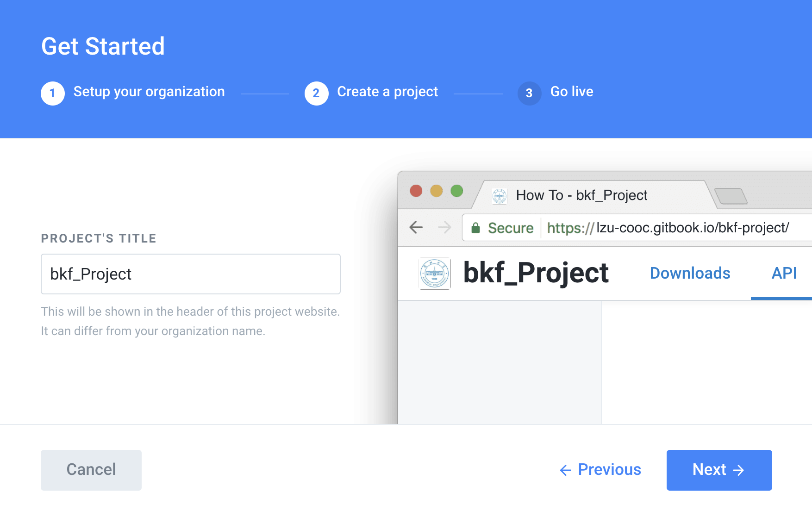Click the green maximize dot in preview
Image resolution: width=812 pixels, height=511 pixels.
point(457,191)
